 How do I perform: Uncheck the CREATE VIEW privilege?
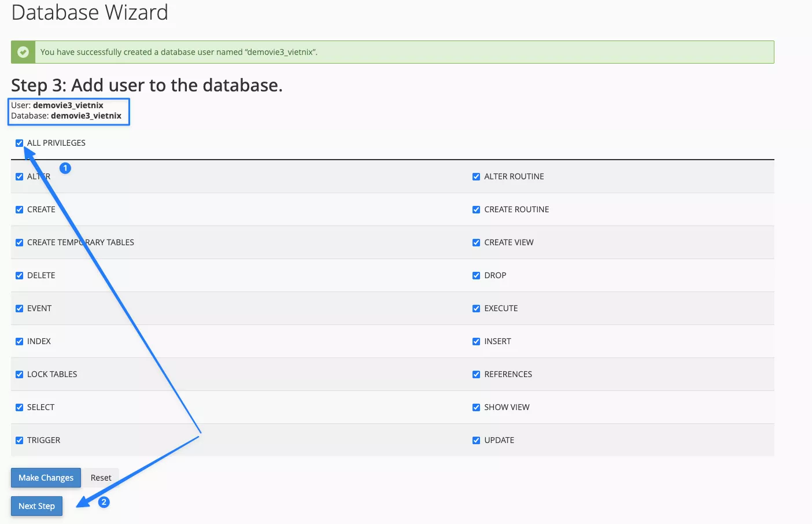[x=476, y=242]
